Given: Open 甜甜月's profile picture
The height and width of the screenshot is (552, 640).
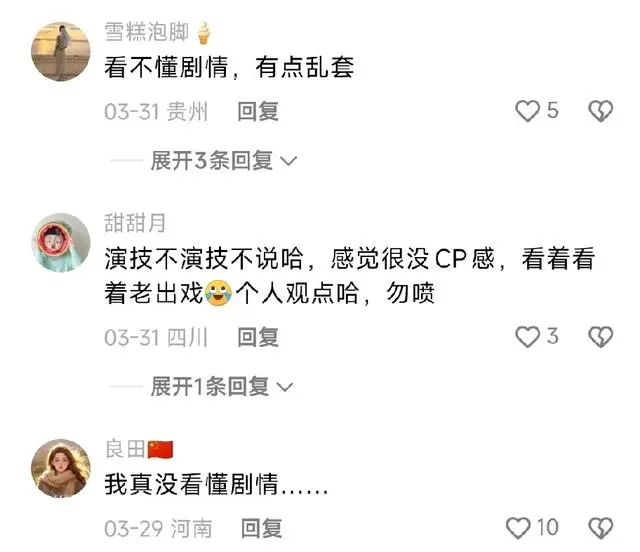Looking at the screenshot, I should coord(61,242).
